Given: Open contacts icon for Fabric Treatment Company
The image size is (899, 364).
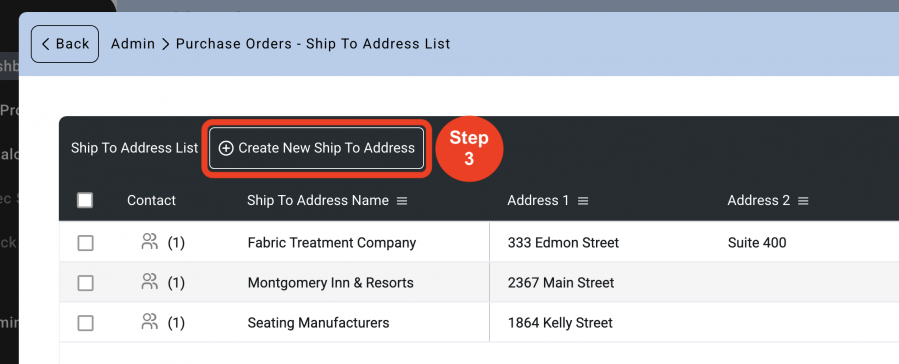Looking at the screenshot, I should [x=149, y=242].
